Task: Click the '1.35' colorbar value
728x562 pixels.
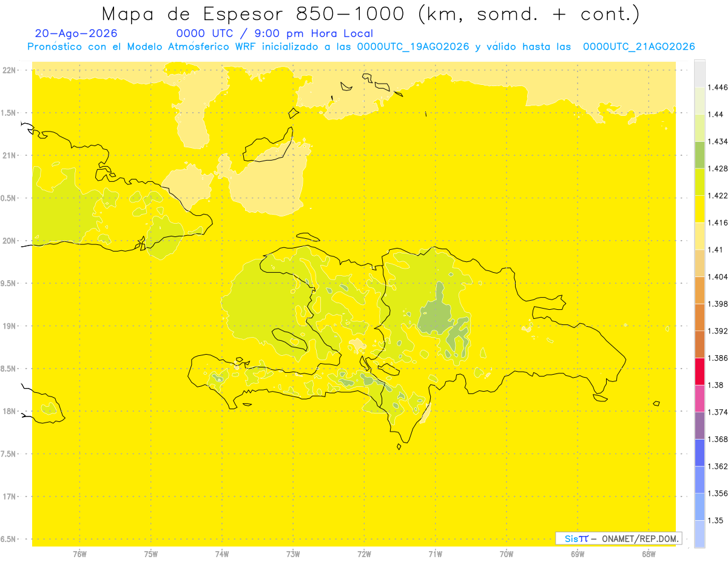Action: (715, 520)
